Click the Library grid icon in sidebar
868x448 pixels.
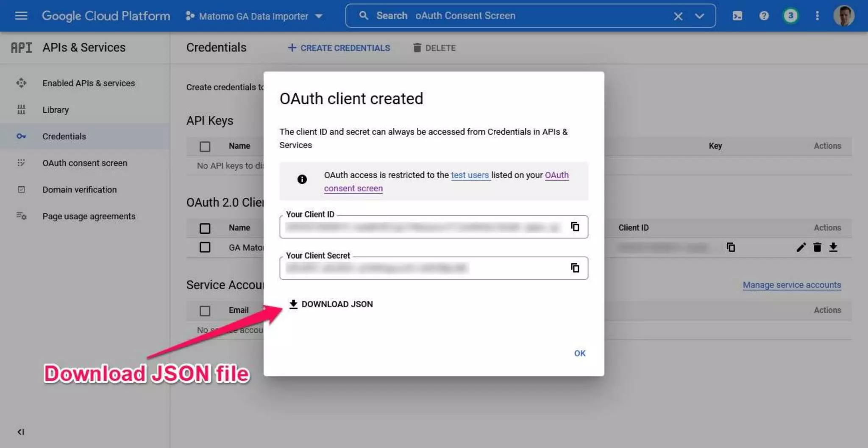click(x=21, y=110)
